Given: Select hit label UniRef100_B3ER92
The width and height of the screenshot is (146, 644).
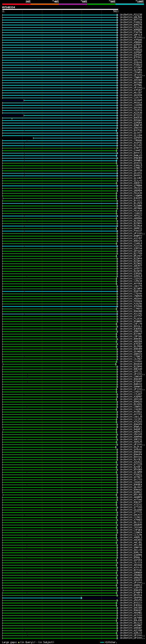Looking at the screenshot, I should [131, 329].
